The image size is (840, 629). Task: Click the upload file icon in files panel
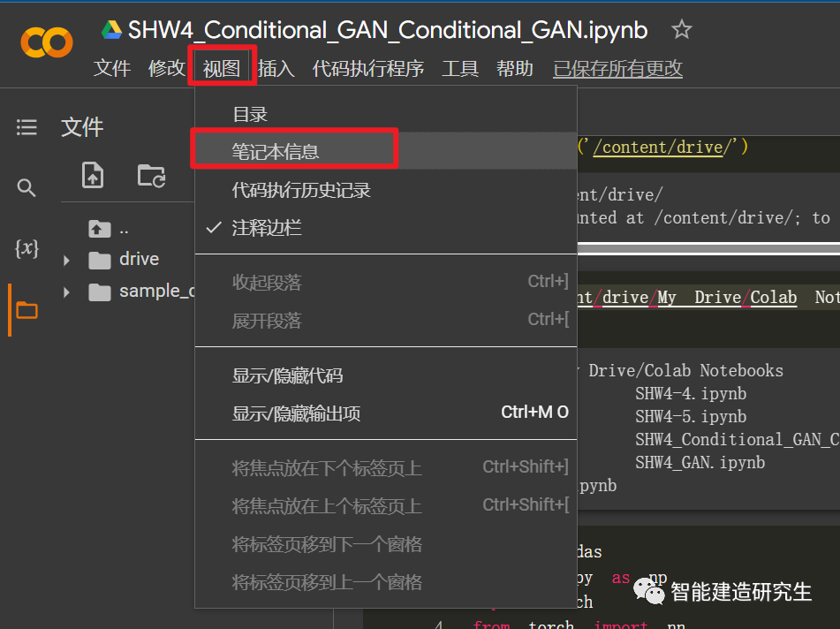(92, 177)
